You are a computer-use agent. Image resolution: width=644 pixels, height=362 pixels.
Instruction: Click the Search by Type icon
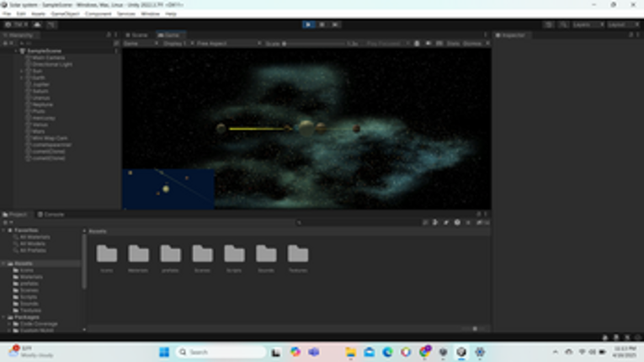[435, 223]
